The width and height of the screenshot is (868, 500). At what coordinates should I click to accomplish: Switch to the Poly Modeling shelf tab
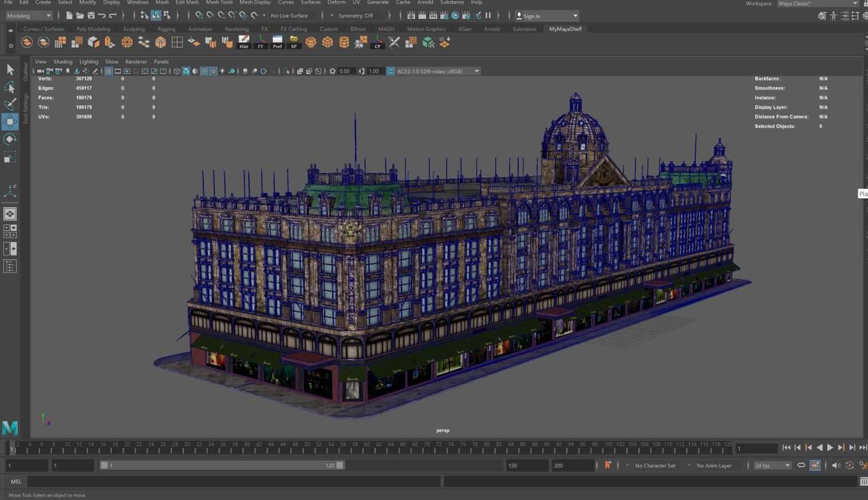pos(93,29)
